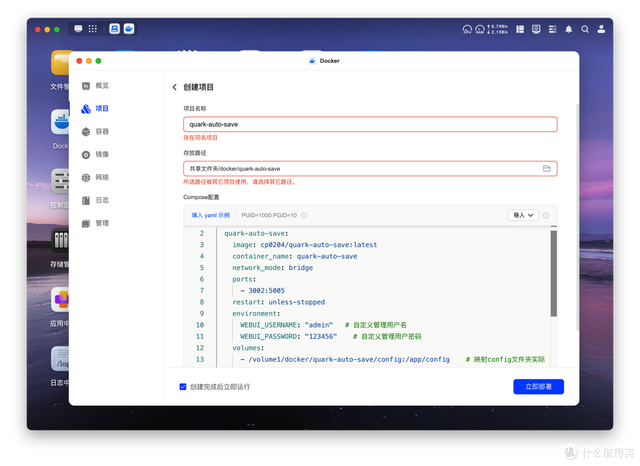Go to 网络 network section
The image size is (640, 466).
(x=101, y=177)
